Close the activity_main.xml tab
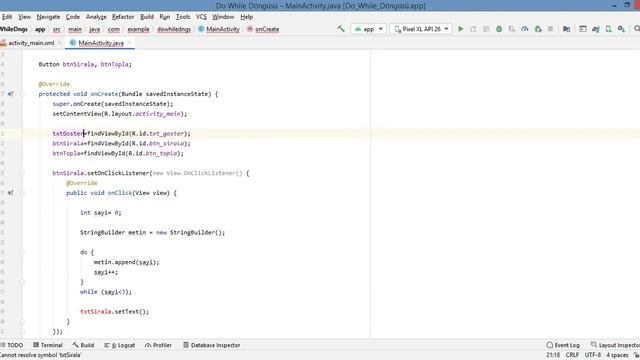The height and width of the screenshot is (360, 640). pos(60,43)
